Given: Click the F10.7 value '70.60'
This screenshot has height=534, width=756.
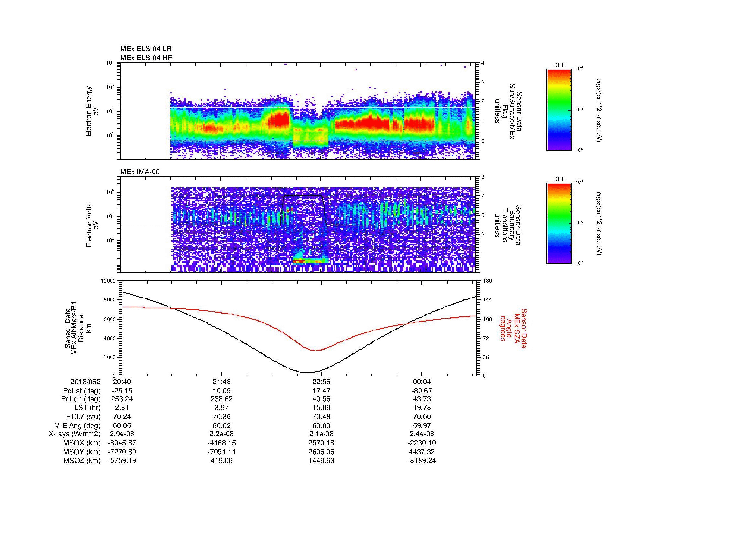Looking at the screenshot, I should 421,416.
